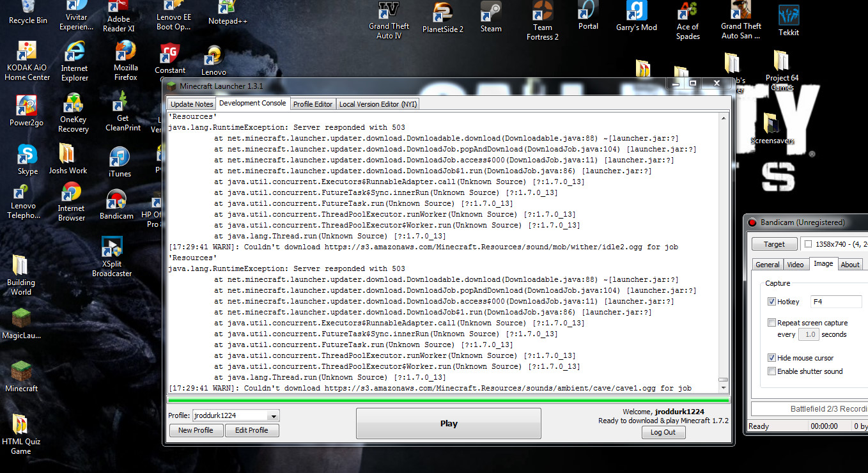Click the 'Welcome, jroddurk1224' text
868x473 pixels.
click(663, 412)
